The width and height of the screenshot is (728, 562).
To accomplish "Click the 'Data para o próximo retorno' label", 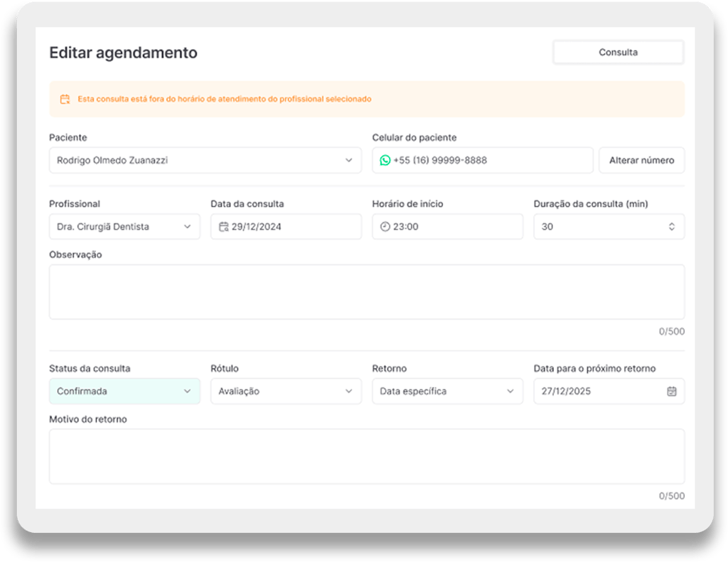I will [594, 369].
